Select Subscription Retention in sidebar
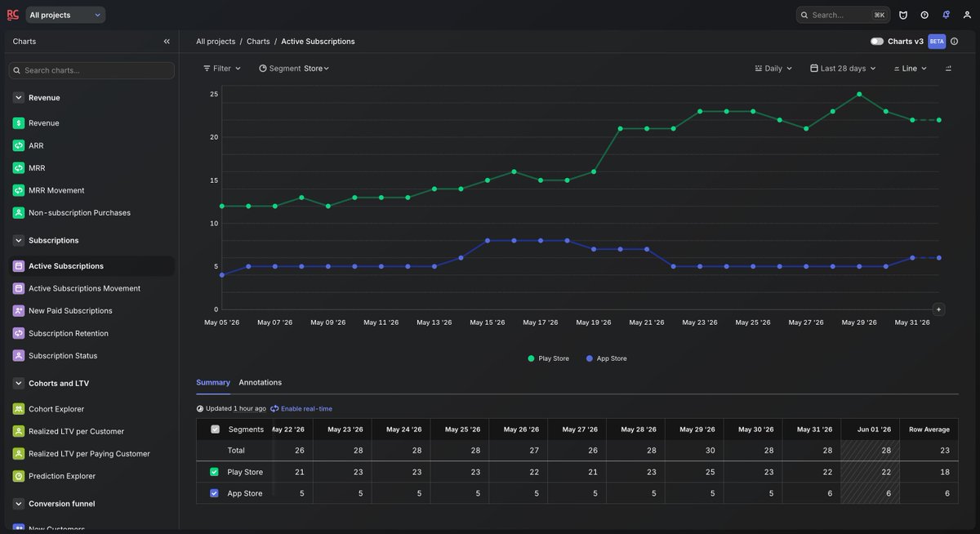The width and height of the screenshot is (980, 534). click(69, 333)
